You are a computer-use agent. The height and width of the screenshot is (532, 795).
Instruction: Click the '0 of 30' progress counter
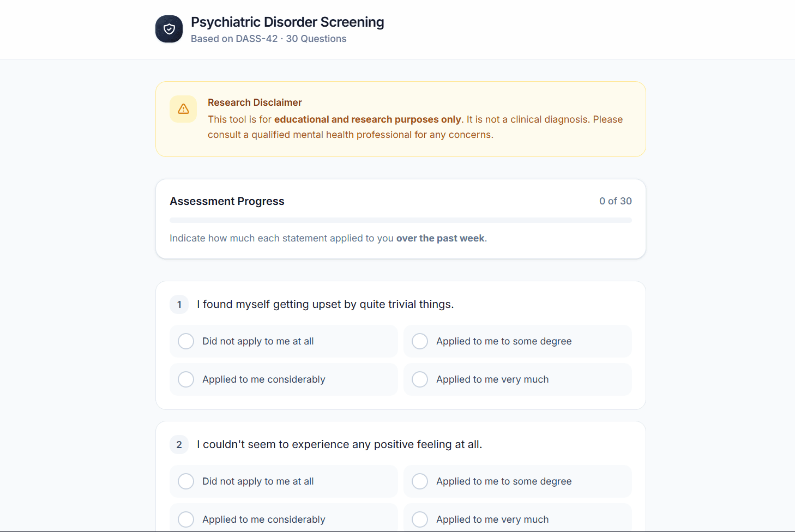(616, 201)
